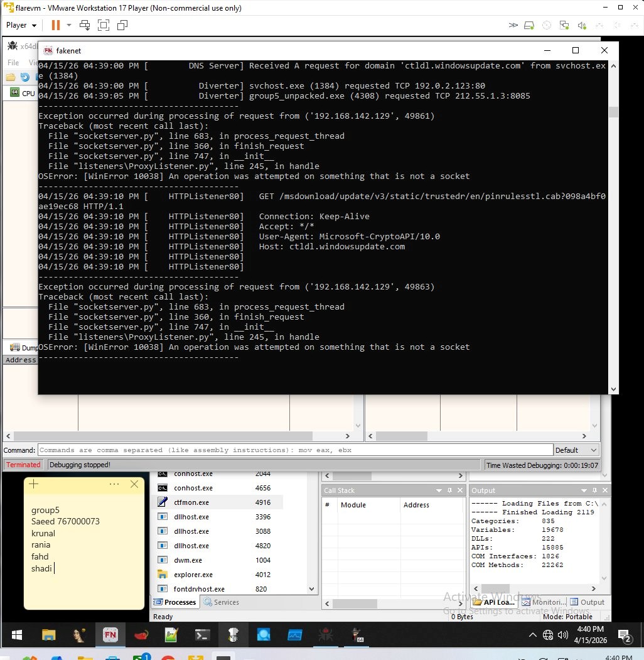Viewport: 644px width, 660px height.
Task: Switch to the Processes tab
Action: tap(175, 602)
